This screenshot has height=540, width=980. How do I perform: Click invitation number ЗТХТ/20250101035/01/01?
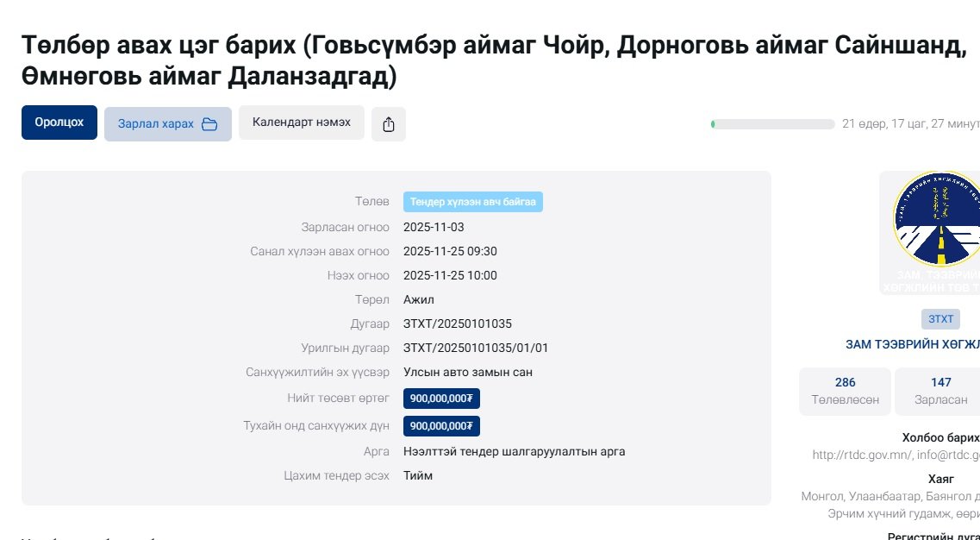[476, 348]
